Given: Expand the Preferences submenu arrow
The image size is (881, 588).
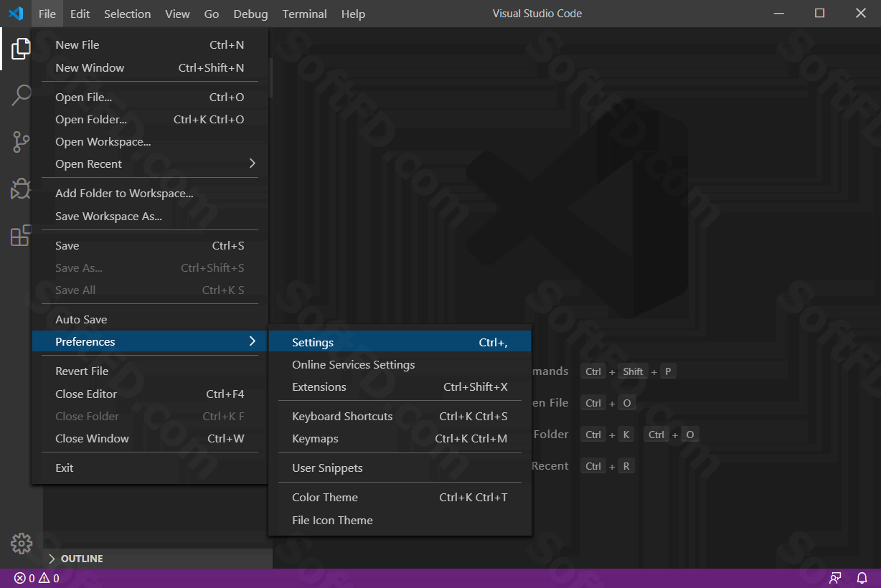Looking at the screenshot, I should [252, 341].
